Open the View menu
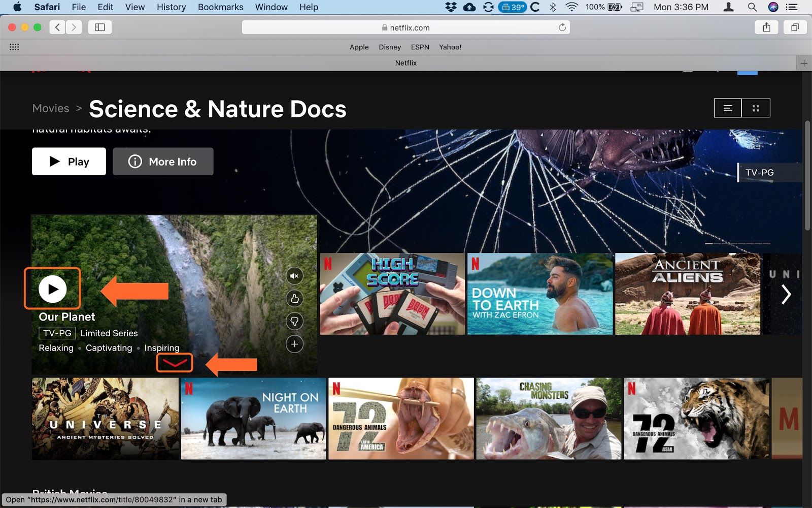812x508 pixels. click(135, 7)
